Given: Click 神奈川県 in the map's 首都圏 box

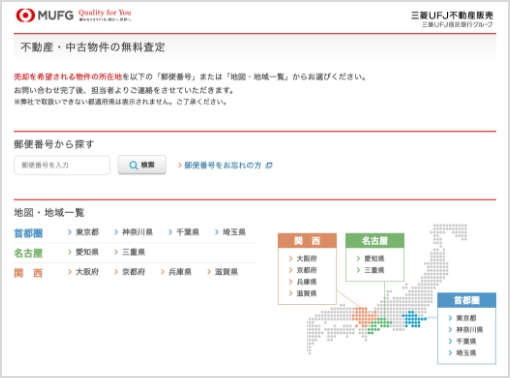Looking at the screenshot, I should coord(469,330).
